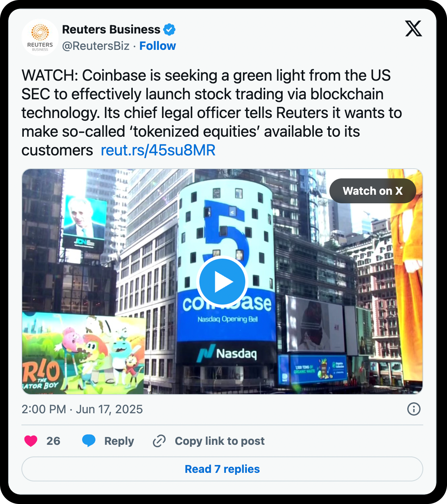Image resolution: width=447 pixels, height=504 pixels.
Task: Click Read 7 replies button
Action: pyautogui.click(x=222, y=469)
